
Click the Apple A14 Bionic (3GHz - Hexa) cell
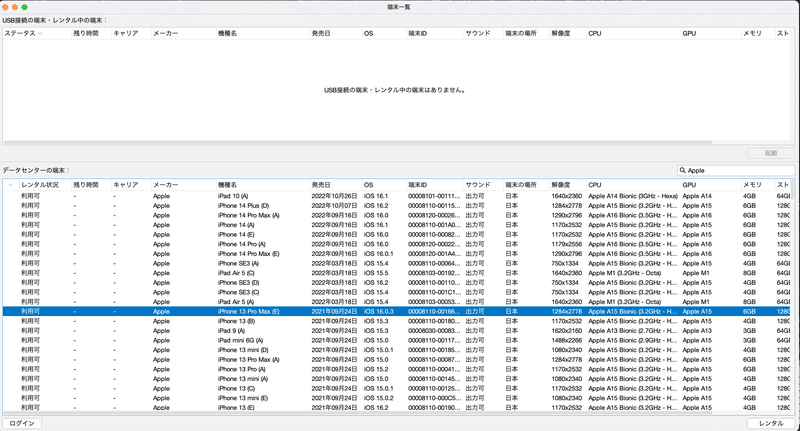click(x=633, y=196)
